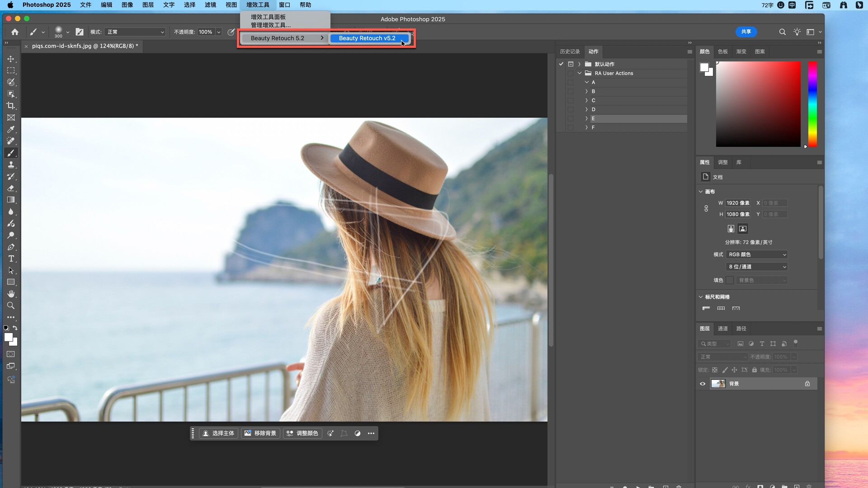Image resolution: width=868 pixels, height=488 pixels.
Task: Open the RGB 颜色 mode dropdown
Action: point(757,254)
